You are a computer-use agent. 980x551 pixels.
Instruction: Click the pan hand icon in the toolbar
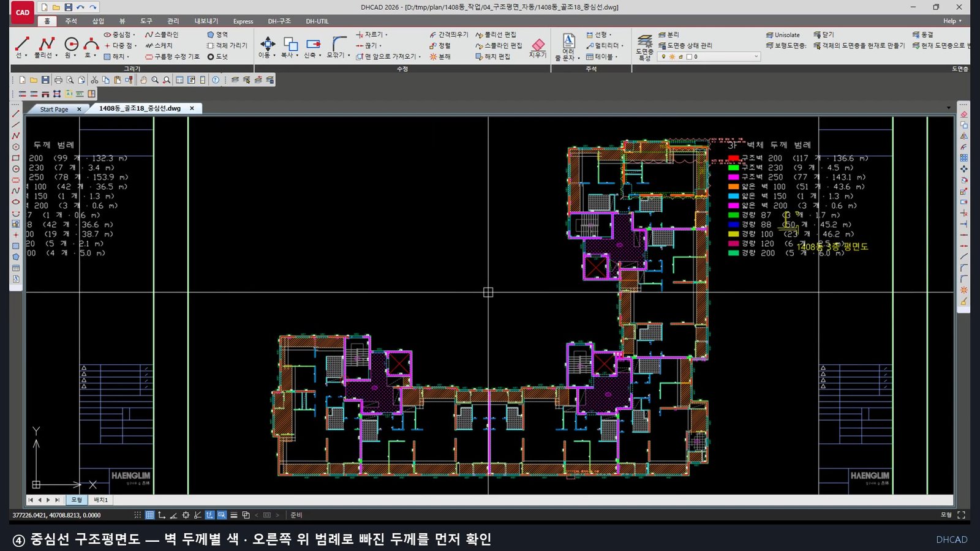pos(143,80)
